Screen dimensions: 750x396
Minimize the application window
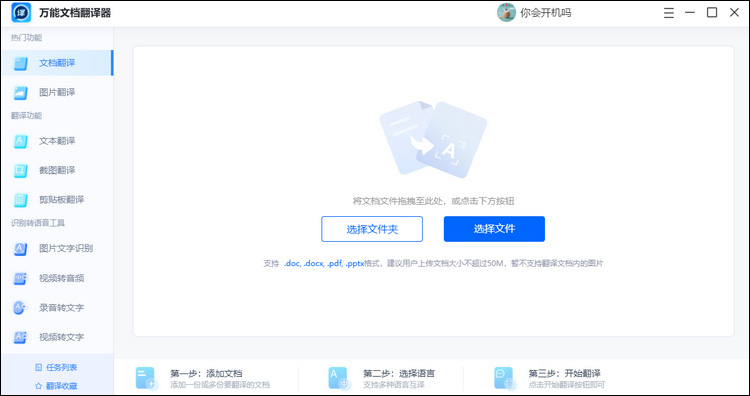(690, 12)
